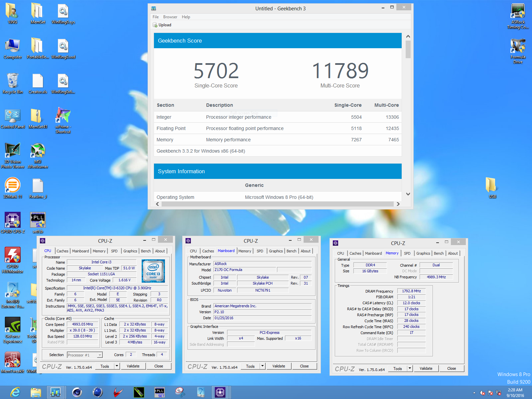
Task: Click Close button in middle CPU-Z Mainboard window
Action: (x=304, y=366)
